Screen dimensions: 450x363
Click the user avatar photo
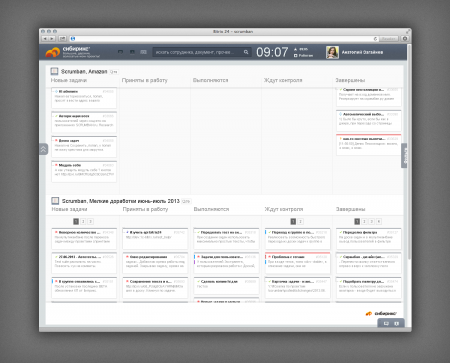pos(332,52)
